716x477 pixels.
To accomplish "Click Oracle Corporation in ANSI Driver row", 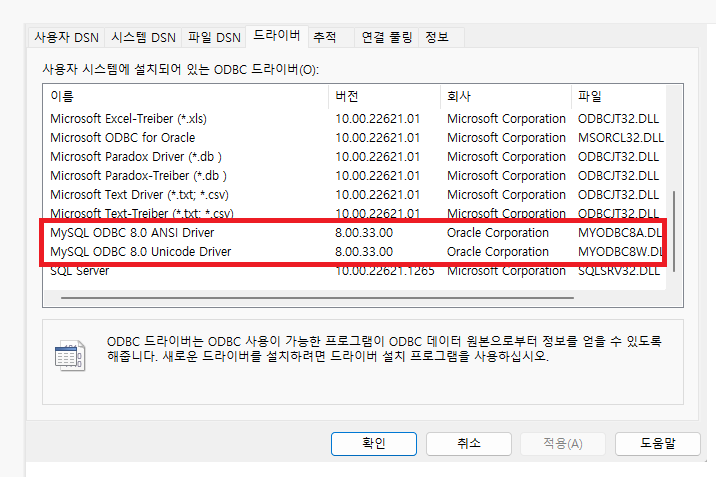I will [x=498, y=233].
